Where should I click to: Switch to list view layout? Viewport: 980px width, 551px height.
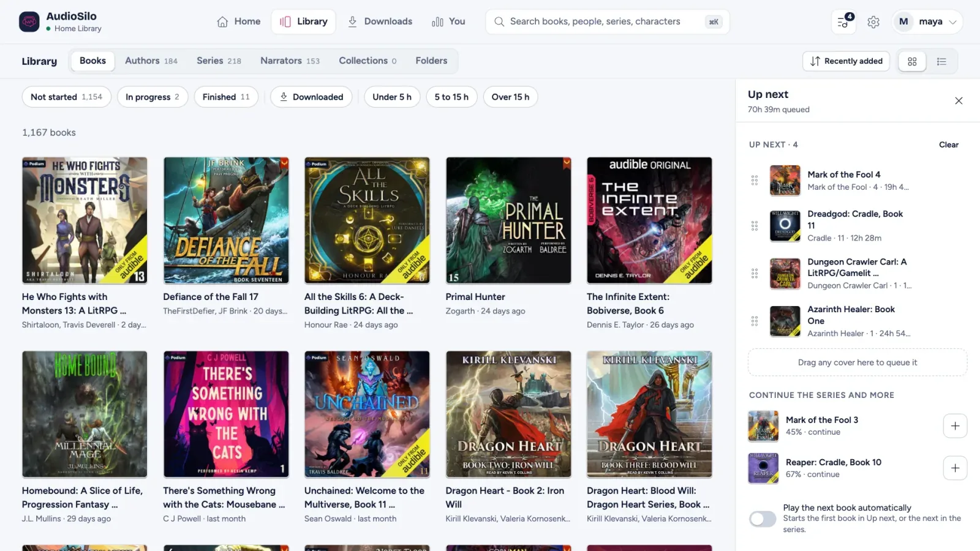click(x=941, y=61)
